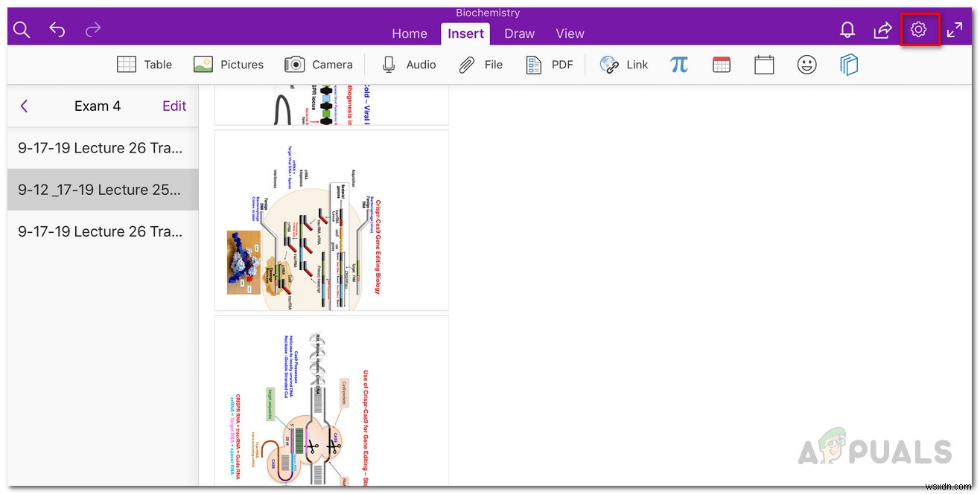The width and height of the screenshot is (980, 494).
Task: Open the emoji picker
Action: pyautogui.click(x=806, y=65)
